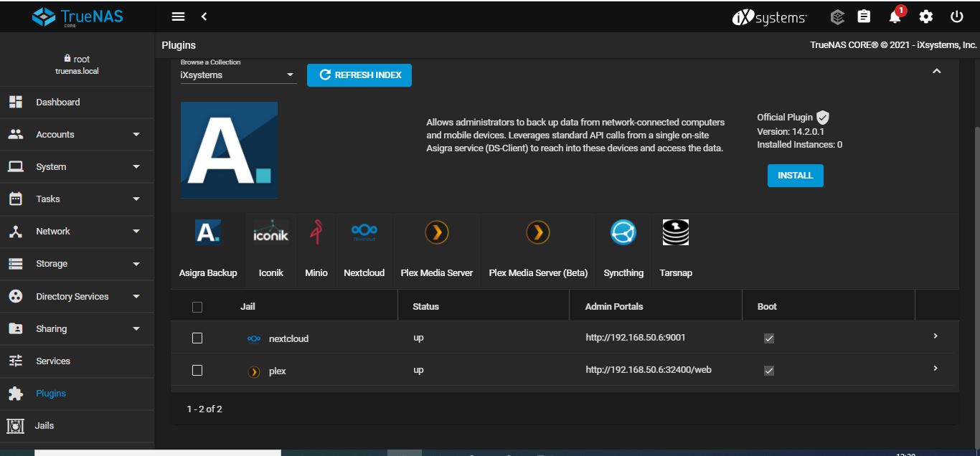Viewport: 980px width, 456px height.
Task: Expand the Storage menu
Action: pyautogui.click(x=77, y=263)
